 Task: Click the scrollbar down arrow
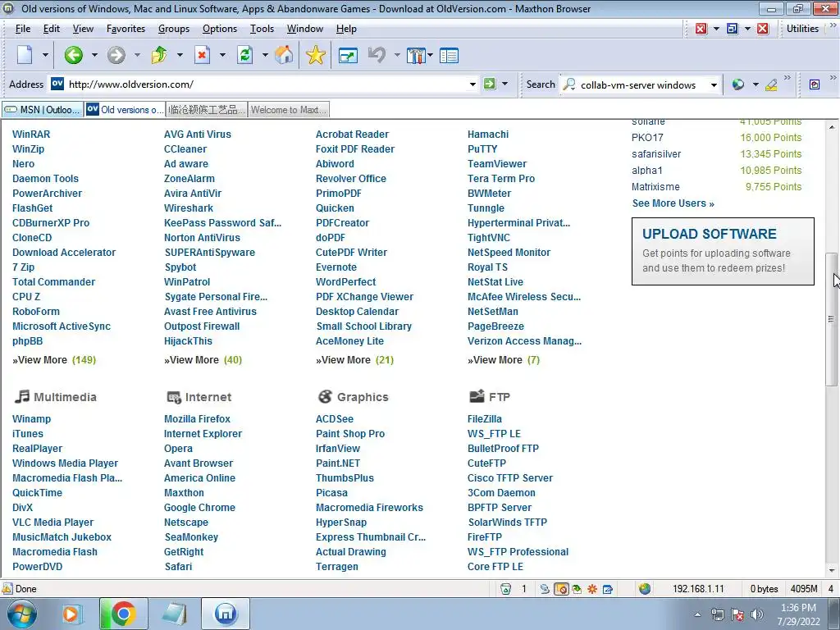pyautogui.click(x=831, y=570)
